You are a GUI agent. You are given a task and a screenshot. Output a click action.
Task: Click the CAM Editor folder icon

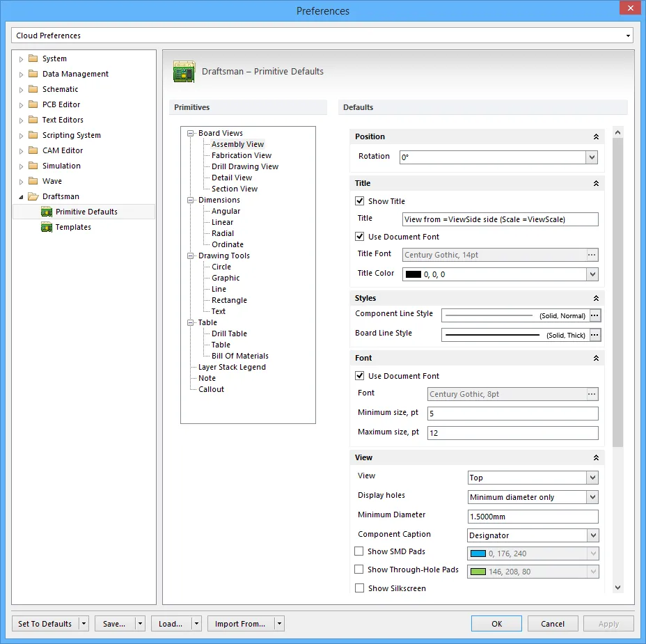pos(33,150)
